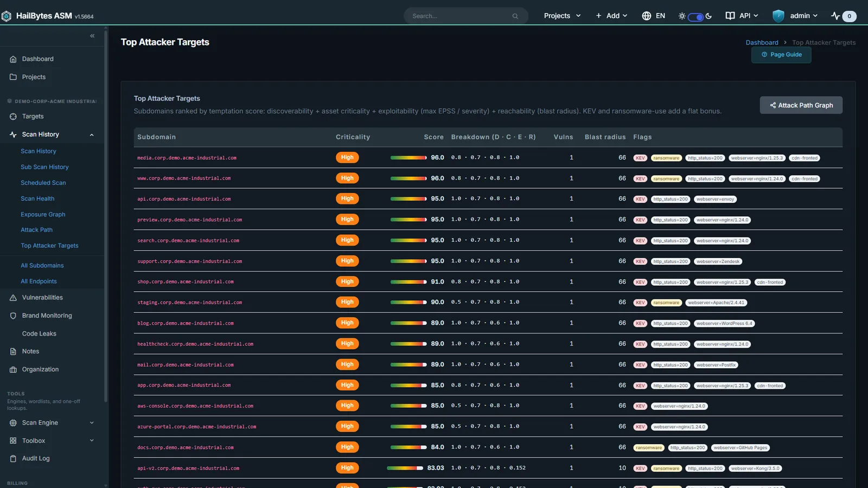Open Attack Path in sidebar
This screenshot has height=488, width=868.
coord(36,230)
